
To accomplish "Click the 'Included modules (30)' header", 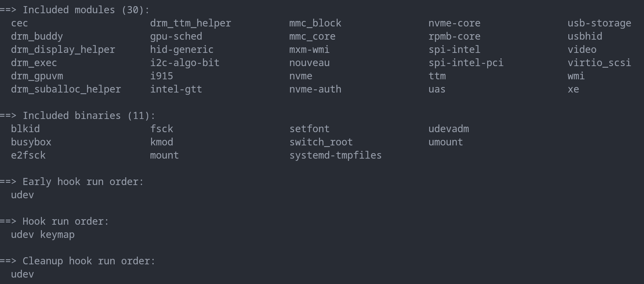I will point(86,10).
